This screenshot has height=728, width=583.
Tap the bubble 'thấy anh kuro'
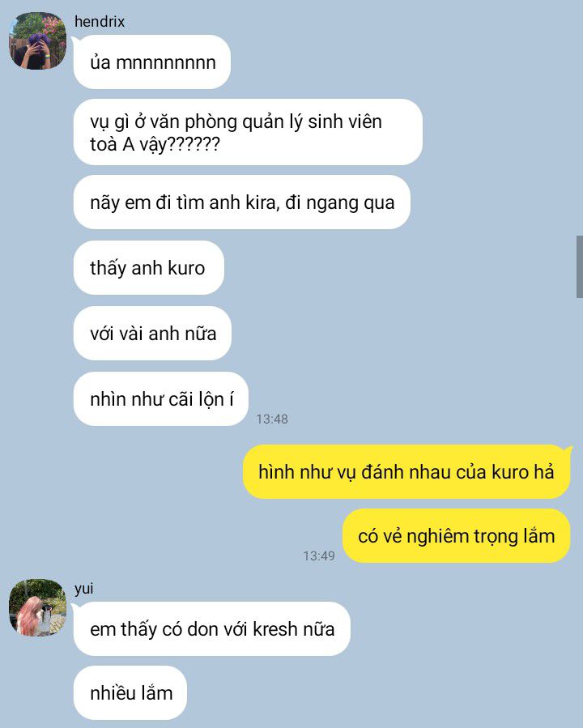148,267
